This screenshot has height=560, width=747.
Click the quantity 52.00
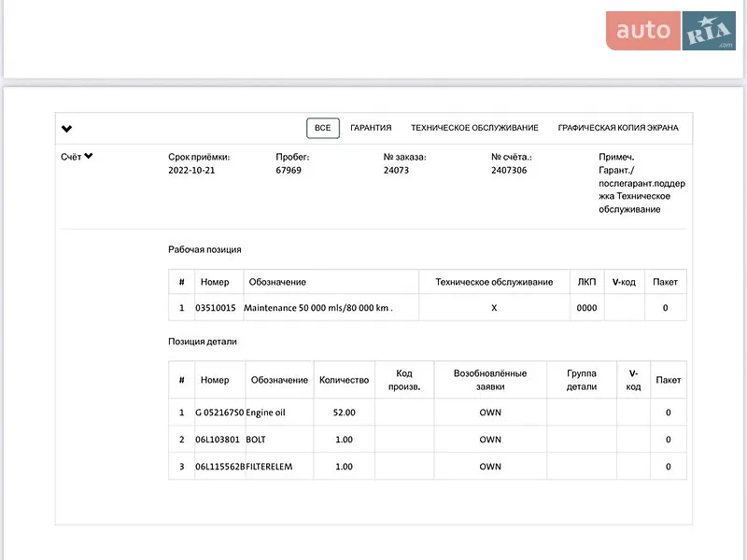344,413
